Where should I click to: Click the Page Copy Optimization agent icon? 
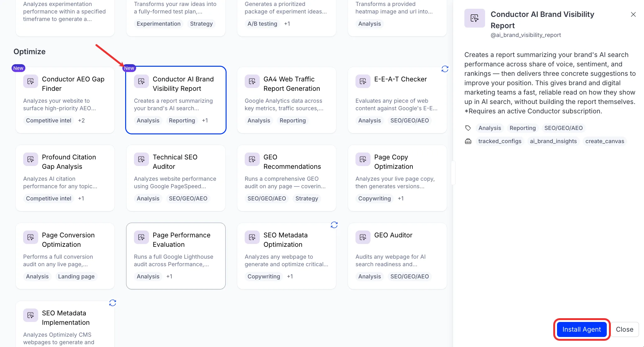363,159
